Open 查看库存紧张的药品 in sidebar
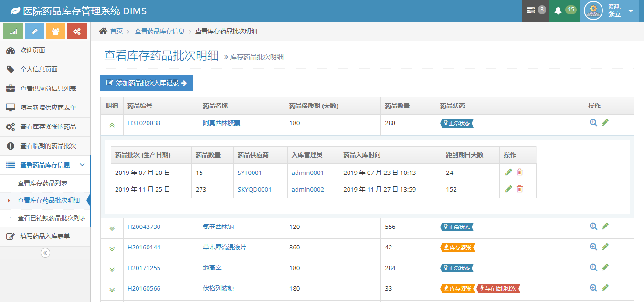The height and width of the screenshot is (302, 644). [x=45, y=127]
